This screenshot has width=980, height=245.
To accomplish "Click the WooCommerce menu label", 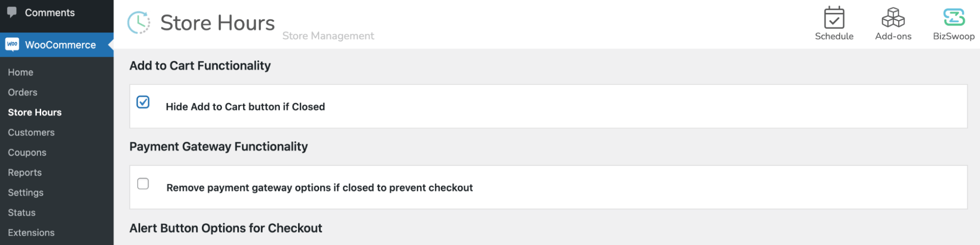I will (x=60, y=45).
